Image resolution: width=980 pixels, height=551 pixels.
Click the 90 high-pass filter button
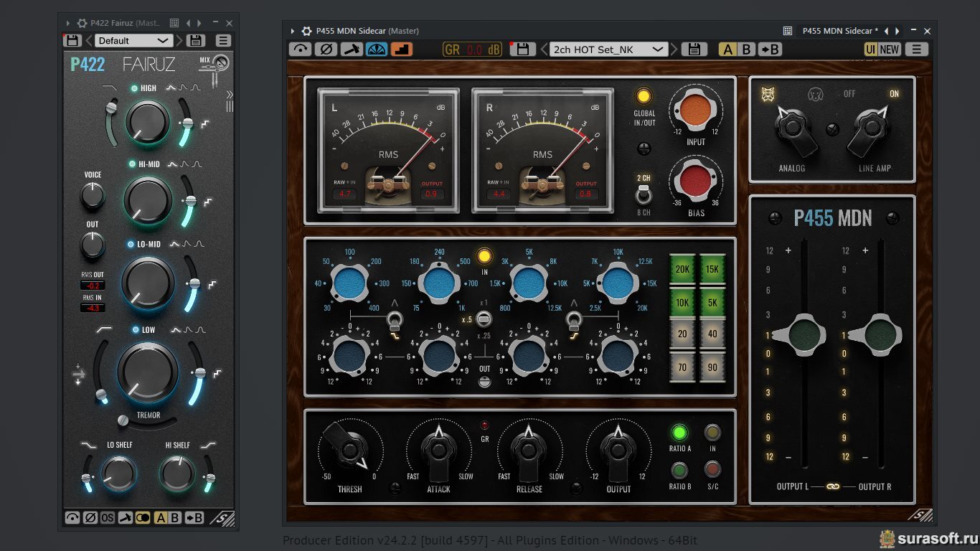(x=712, y=367)
